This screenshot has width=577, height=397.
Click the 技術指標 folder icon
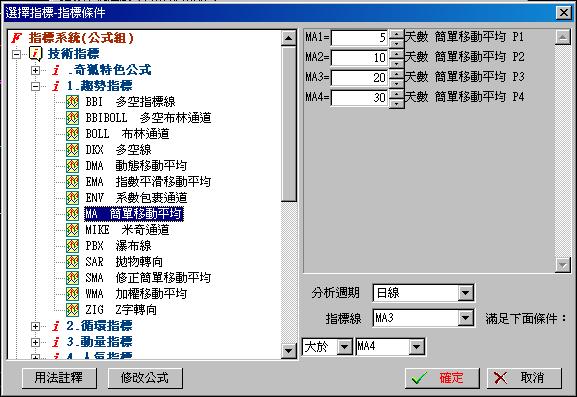pyautogui.click(x=36, y=54)
